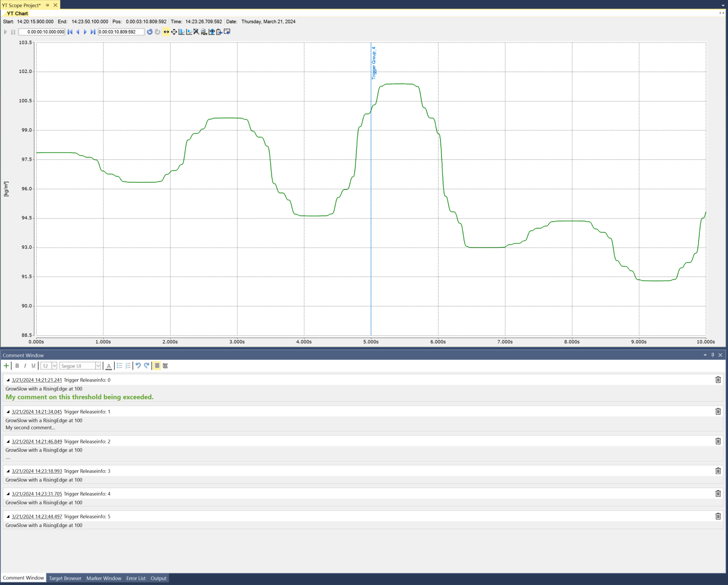This screenshot has width=728, height=585.
Task: Switch to Error List tab
Action: (136, 578)
